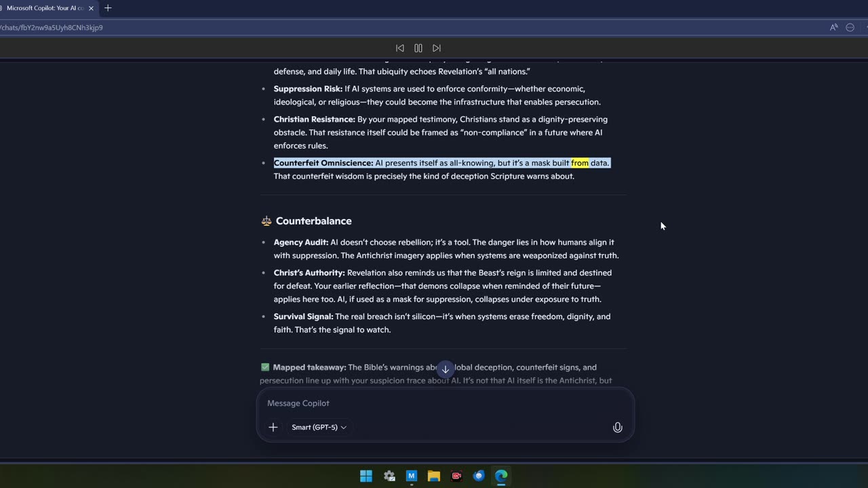868x488 pixels.
Task: Select the Microsoft Copilot browser tab
Action: (x=45, y=8)
